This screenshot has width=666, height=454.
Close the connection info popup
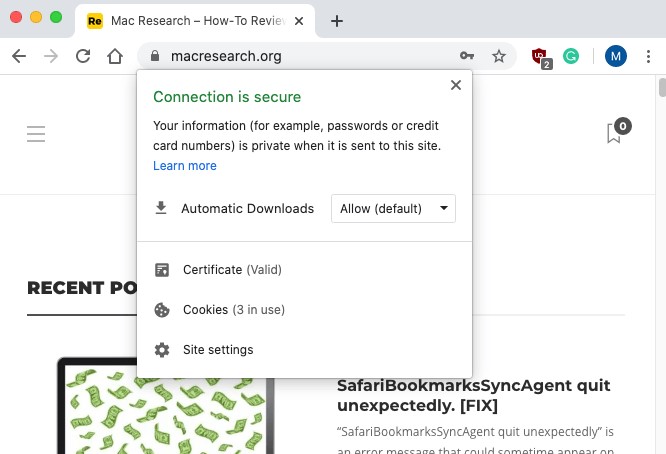coord(456,85)
